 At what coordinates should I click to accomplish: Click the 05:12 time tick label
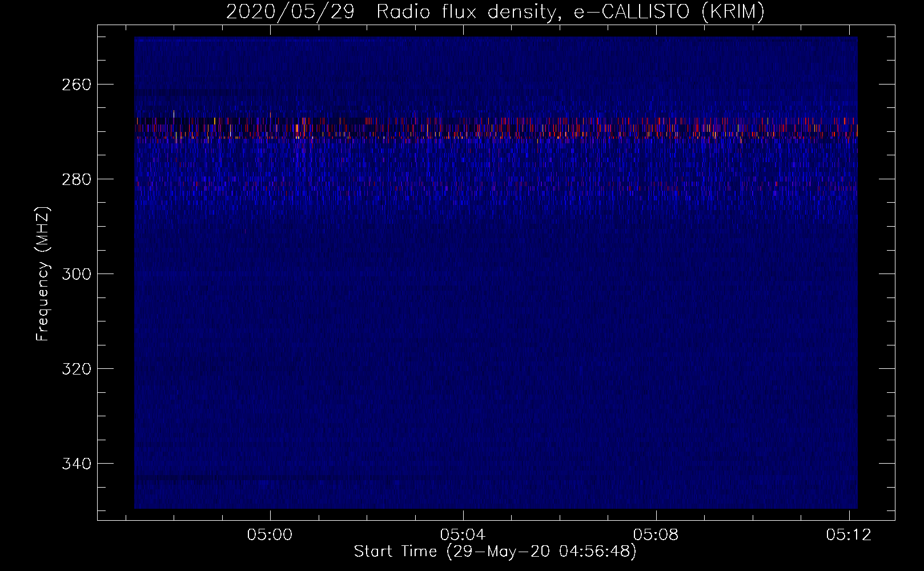(849, 534)
